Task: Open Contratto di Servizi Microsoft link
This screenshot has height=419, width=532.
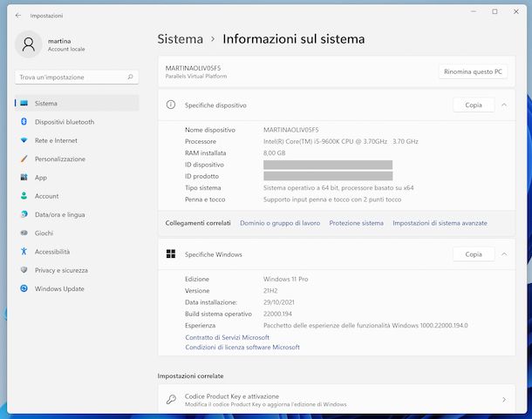Action: [227, 337]
